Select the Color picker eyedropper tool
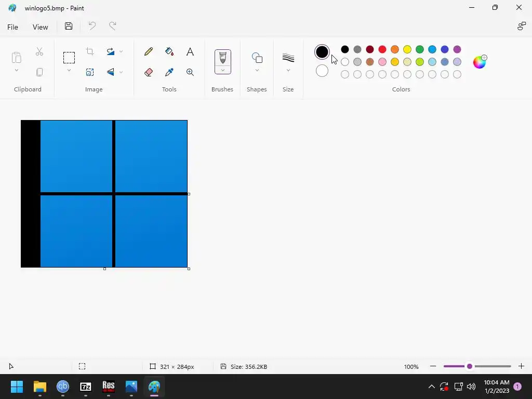Screen dimensions: 532x399 click(x=169, y=72)
